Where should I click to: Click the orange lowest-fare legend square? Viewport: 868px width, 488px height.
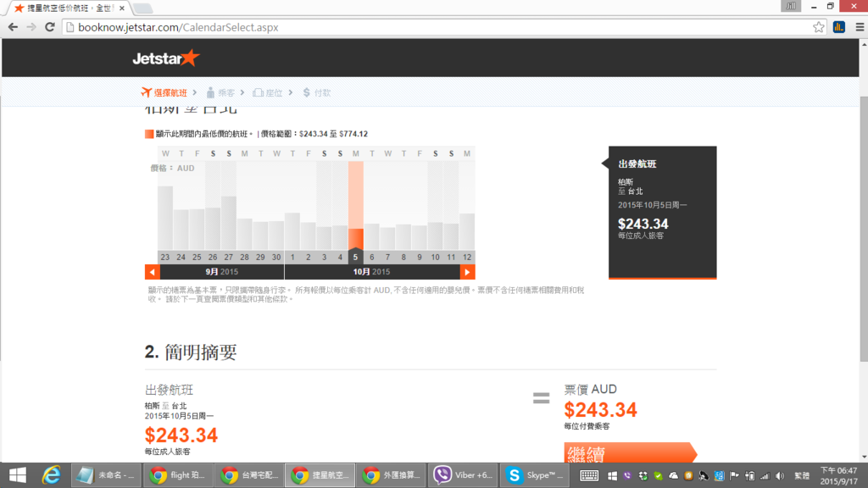[149, 134]
